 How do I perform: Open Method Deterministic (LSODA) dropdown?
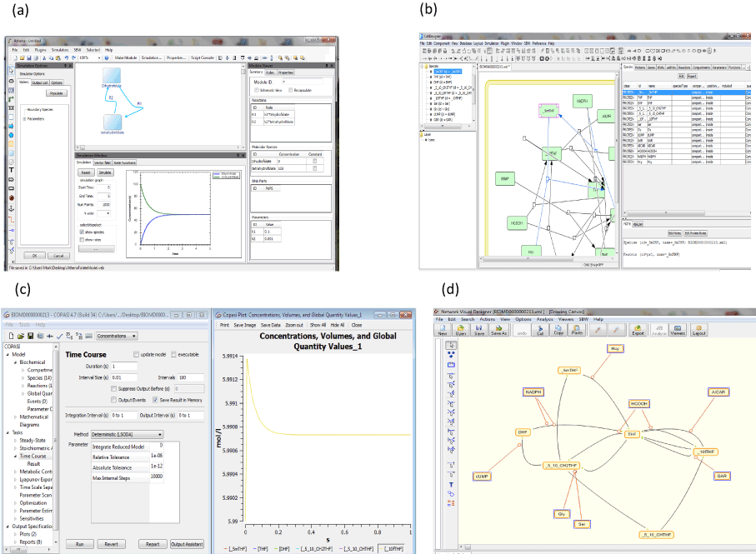(x=127, y=435)
